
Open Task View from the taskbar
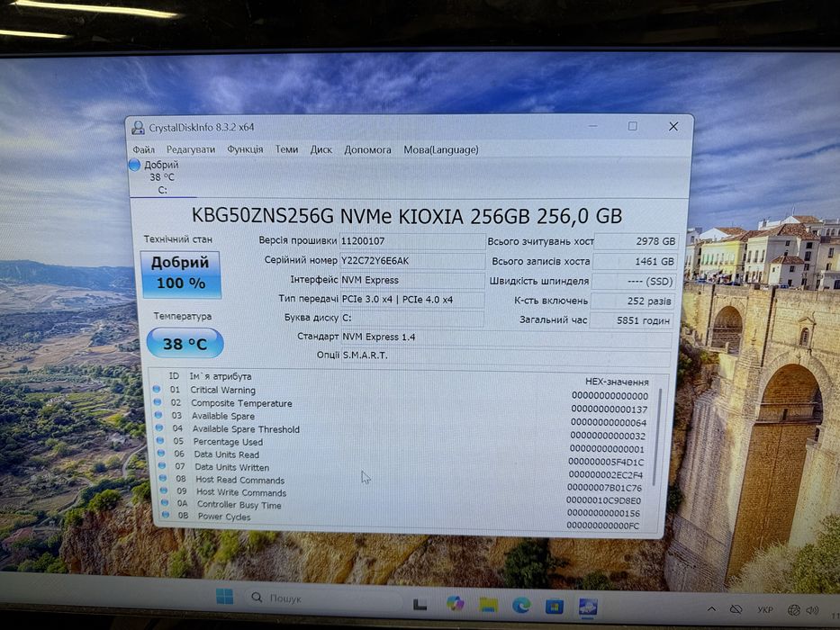click(420, 604)
